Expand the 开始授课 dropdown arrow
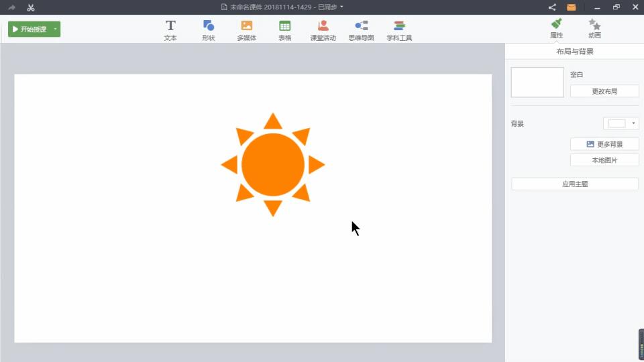The image size is (644, 362). [55, 29]
